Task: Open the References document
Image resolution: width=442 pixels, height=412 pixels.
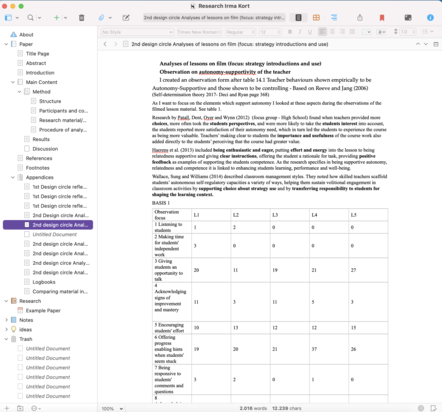Action: (39, 158)
